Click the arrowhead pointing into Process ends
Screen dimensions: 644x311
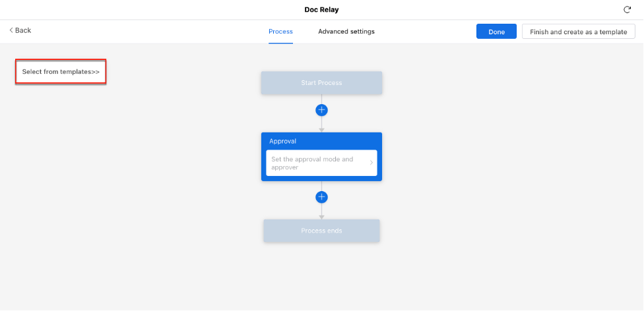tap(321, 216)
